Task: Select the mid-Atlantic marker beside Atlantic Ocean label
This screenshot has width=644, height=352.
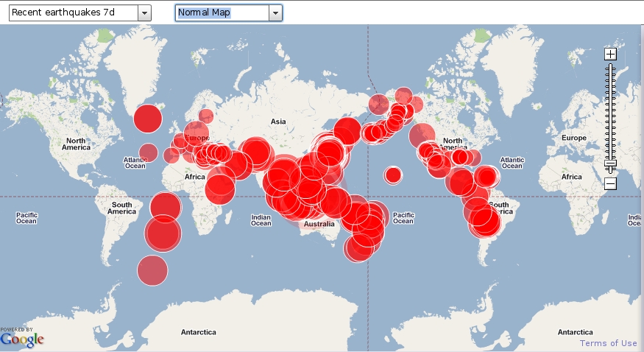Action: [x=149, y=152]
